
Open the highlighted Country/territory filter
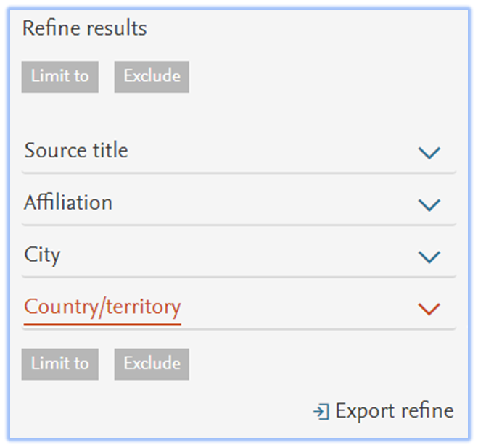pyautogui.click(x=239, y=307)
